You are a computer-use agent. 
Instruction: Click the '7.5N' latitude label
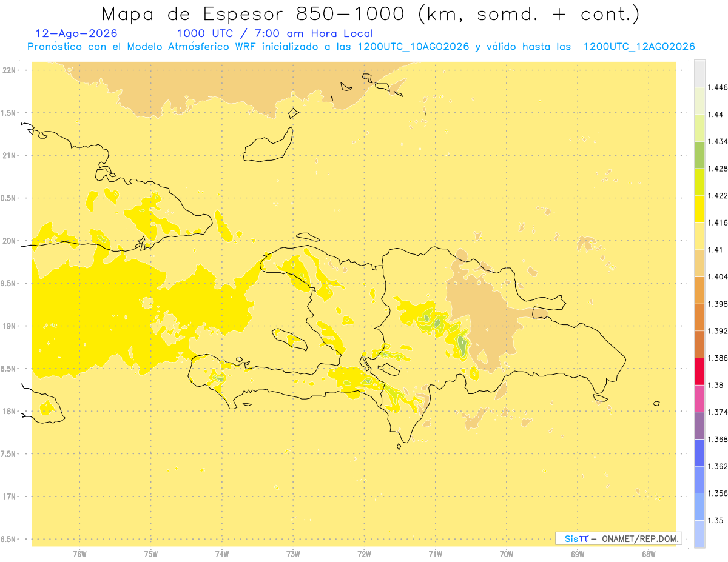8,454
